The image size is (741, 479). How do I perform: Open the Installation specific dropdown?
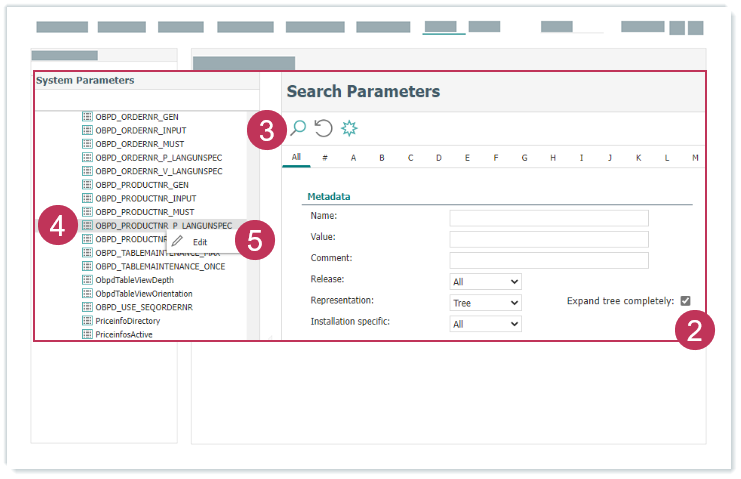485,324
